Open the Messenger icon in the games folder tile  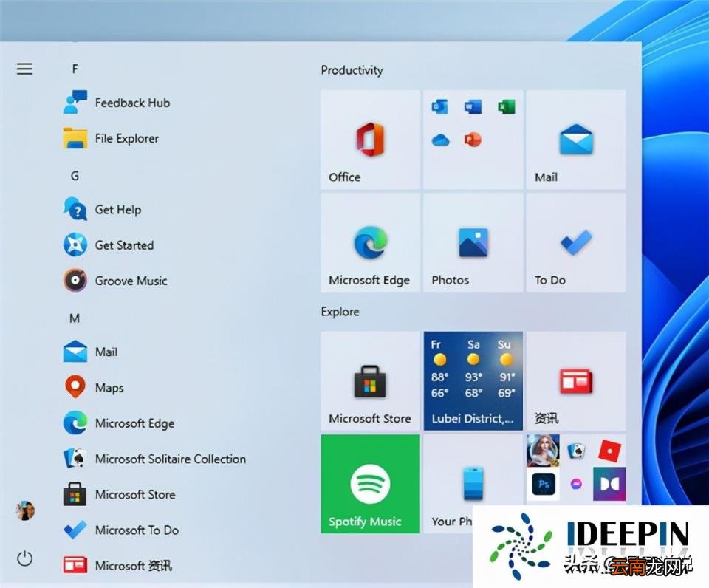pos(576,484)
